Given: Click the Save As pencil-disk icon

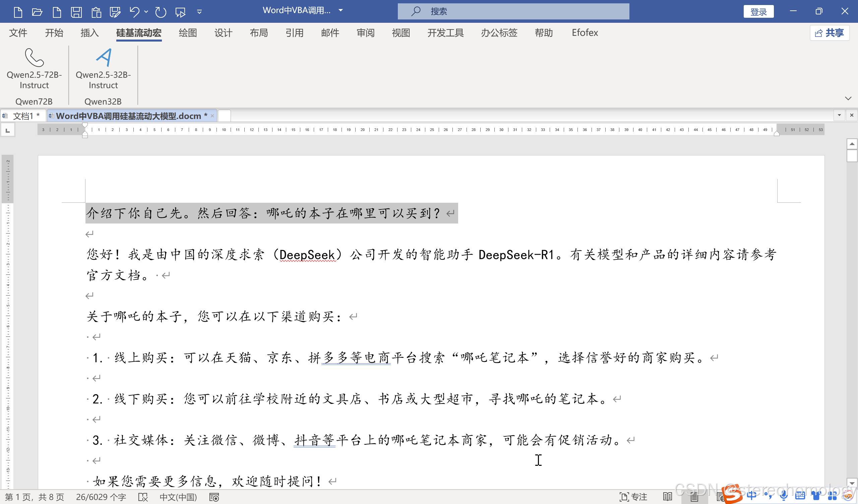Looking at the screenshot, I should (x=115, y=12).
